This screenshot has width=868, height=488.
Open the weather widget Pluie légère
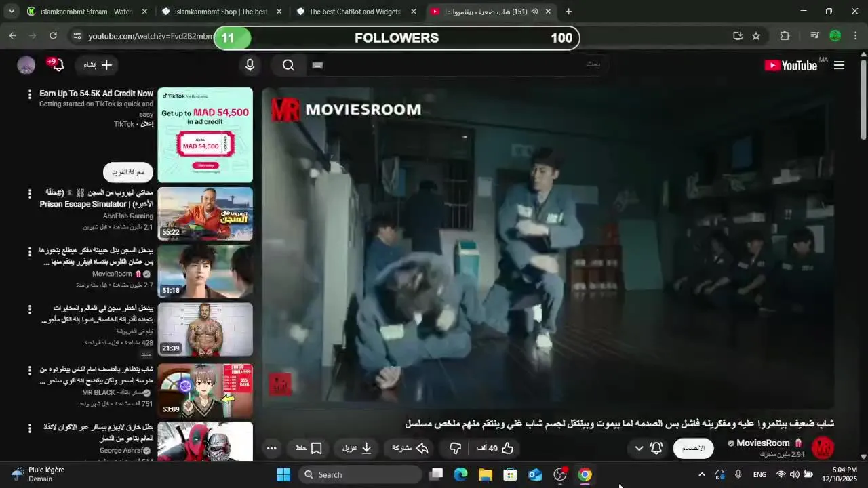[x=39, y=474]
